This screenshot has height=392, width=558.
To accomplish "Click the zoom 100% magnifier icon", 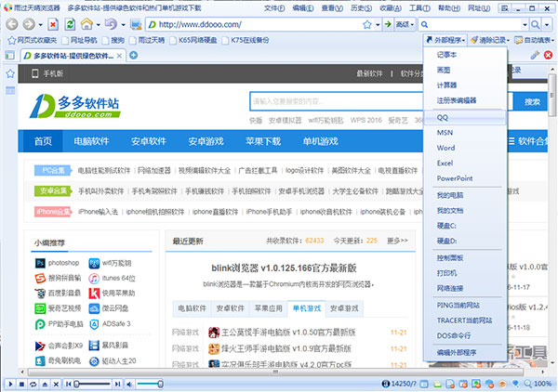I will (x=527, y=384).
